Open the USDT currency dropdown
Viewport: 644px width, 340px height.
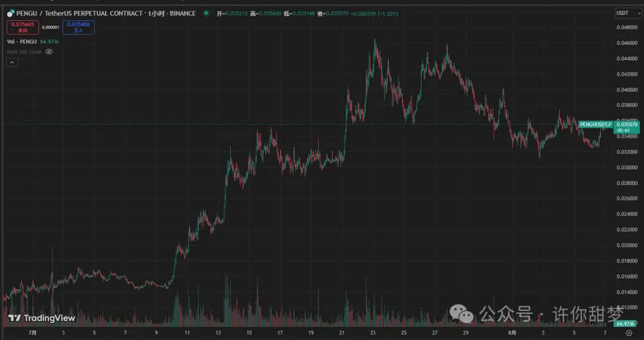coord(628,13)
